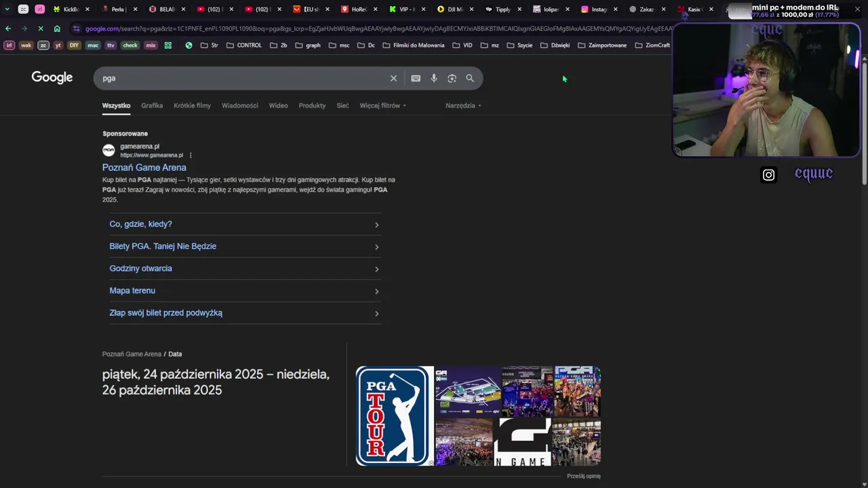The width and height of the screenshot is (868, 488).
Task: Submit search with the magnifying glass icon
Action: tap(470, 78)
